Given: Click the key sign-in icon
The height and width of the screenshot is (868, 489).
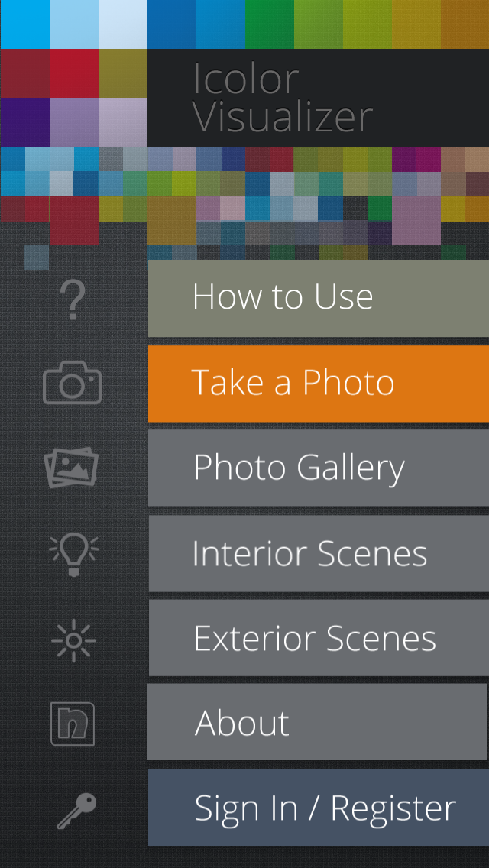Looking at the screenshot, I should (x=76, y=811).
